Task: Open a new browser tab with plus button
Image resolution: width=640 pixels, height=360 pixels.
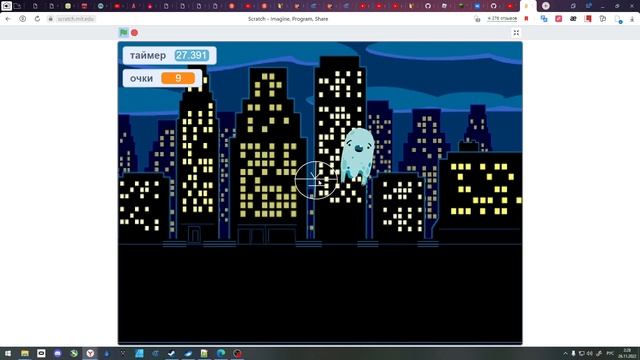Action: tap(546, 6)
